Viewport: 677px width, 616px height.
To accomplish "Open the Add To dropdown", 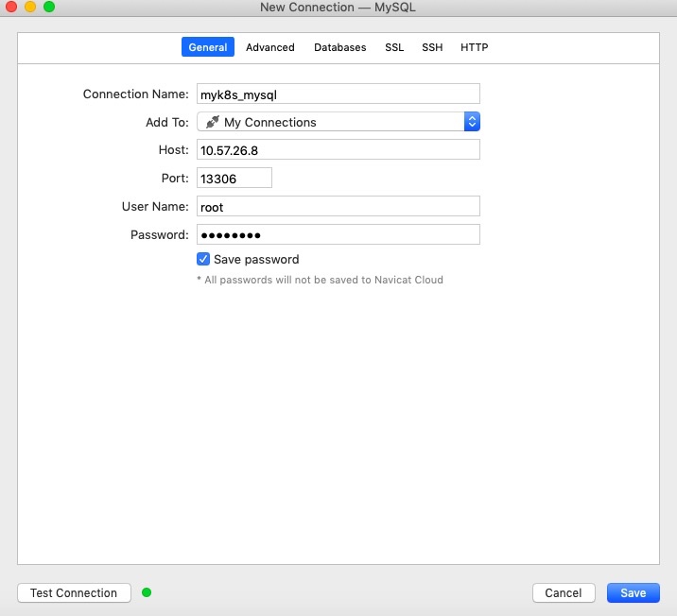I will coord(338,122).
